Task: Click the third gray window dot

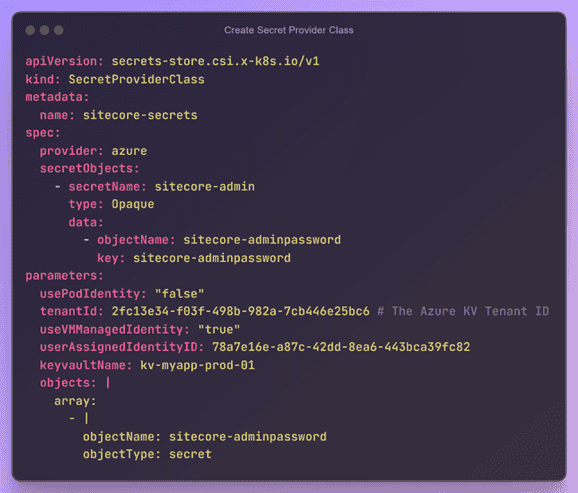Action: tap(59, 30)
